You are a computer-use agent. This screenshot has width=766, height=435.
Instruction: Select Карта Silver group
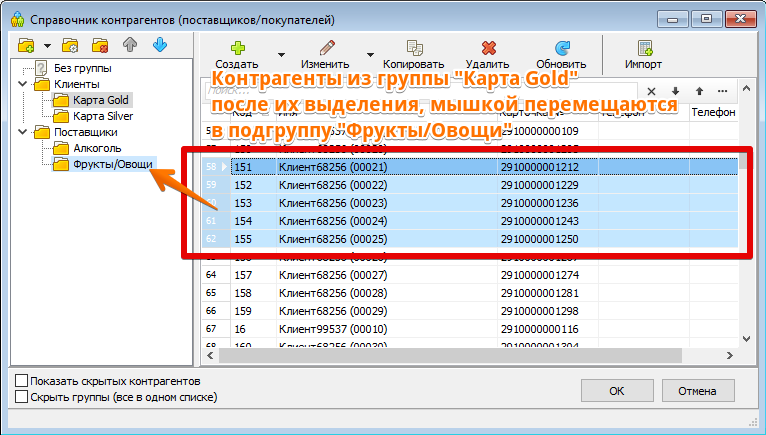click(x=103, y=116)
